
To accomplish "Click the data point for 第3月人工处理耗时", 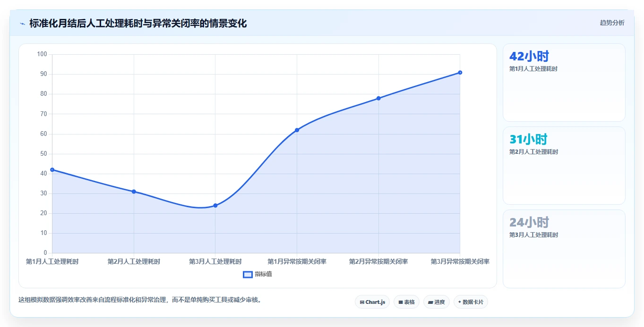I will pyautogui.click(x=215, y=205).
